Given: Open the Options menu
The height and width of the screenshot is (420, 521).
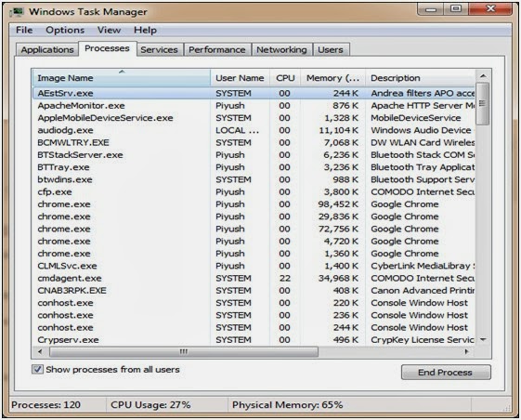Looking at the screenshot, I should coord(65,30).
